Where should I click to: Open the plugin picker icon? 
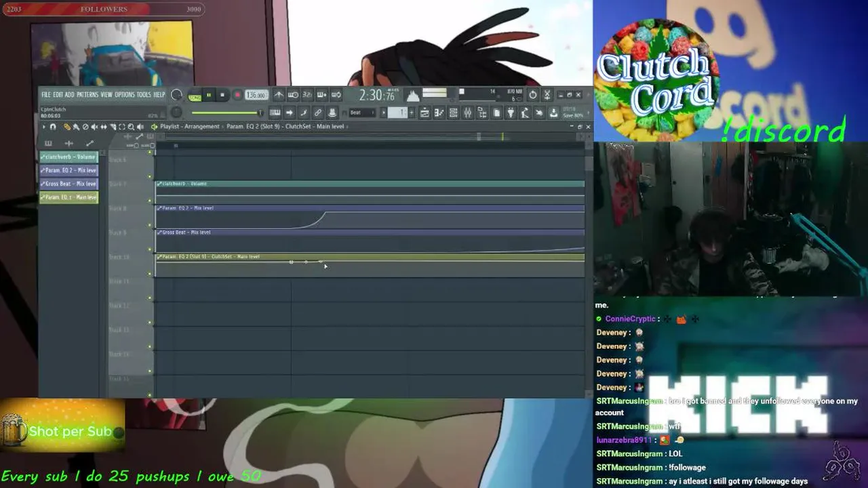point(511,113)
